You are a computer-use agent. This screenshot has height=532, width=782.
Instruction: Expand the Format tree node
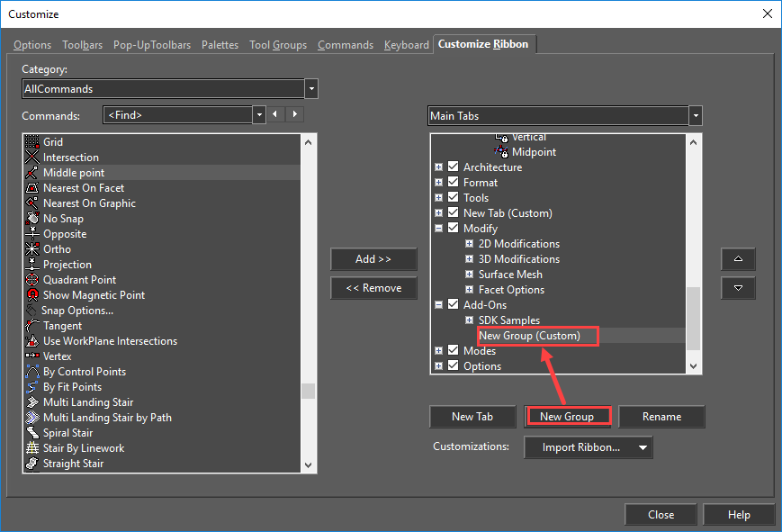439,183
